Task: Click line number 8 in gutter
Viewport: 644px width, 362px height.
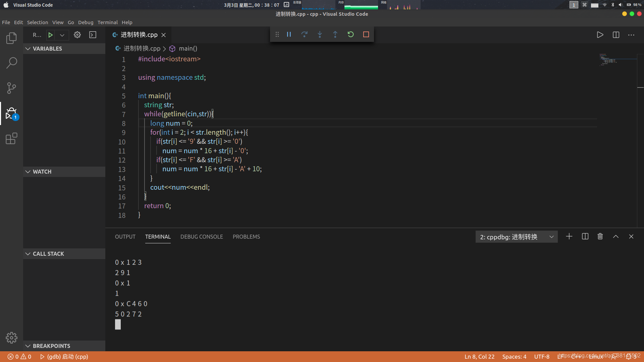Action: 123,123
